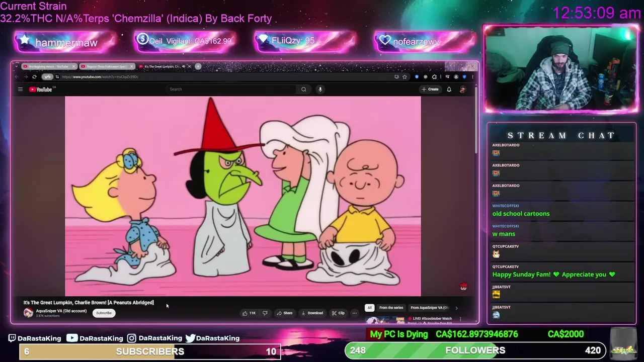Open more actions ellipsis under video

354,313
